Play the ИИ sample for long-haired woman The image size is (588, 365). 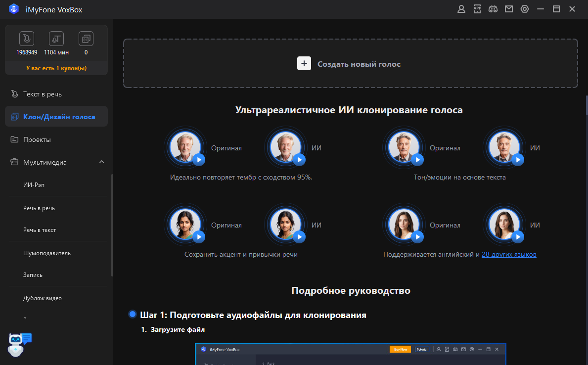tap(517, 237)
